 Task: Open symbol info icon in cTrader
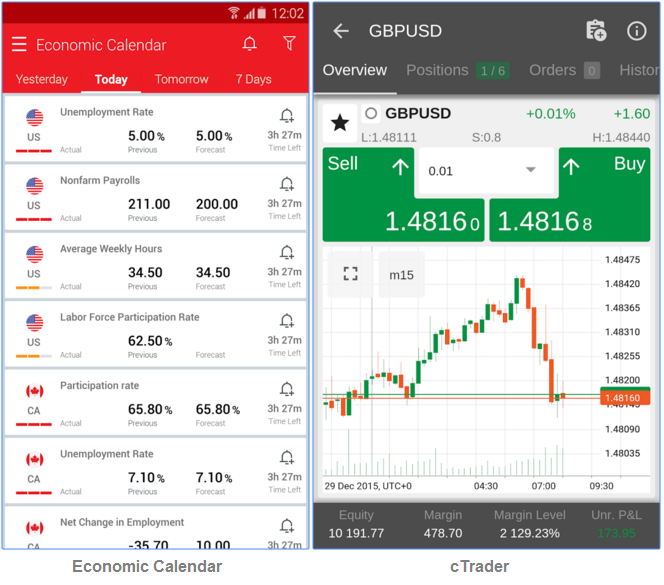(636, 31)
